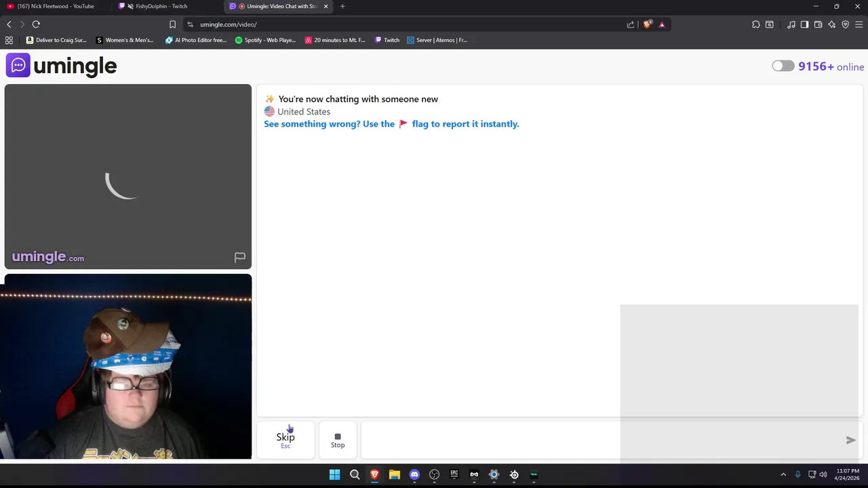Click the Umingle logo
This screenshot has width=868, height=488.
click(x=62, y=66)
